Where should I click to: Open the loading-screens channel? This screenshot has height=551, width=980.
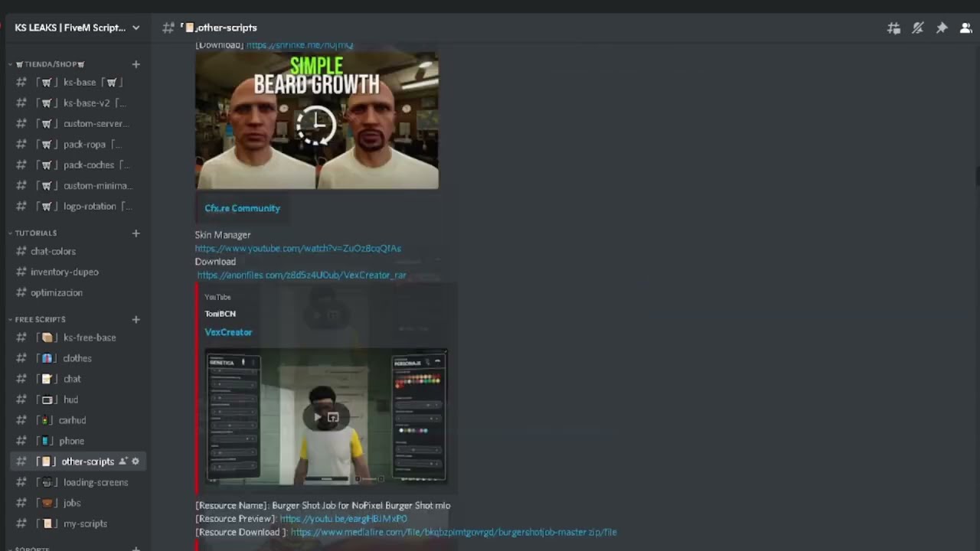(77, 482)
